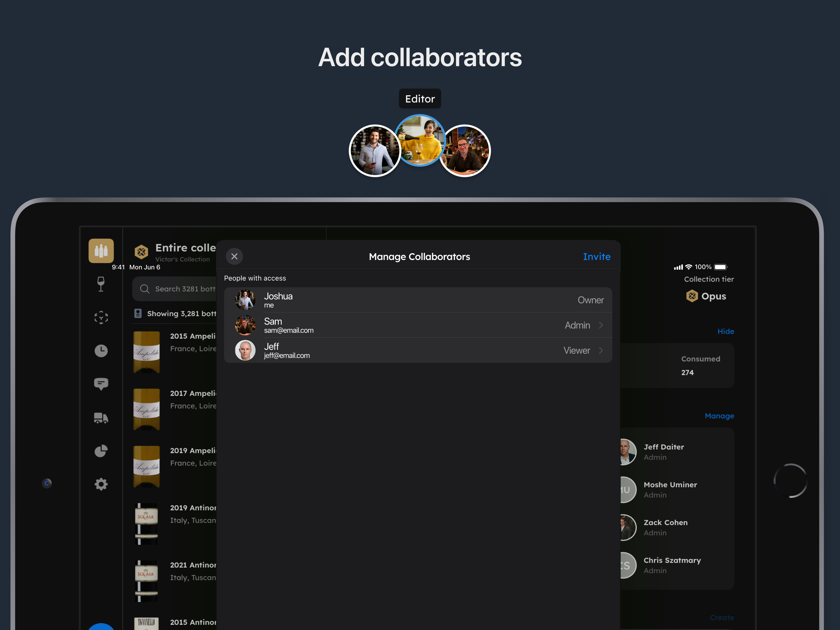
Task: Select Joshua owner row
Action: point(418,300)
